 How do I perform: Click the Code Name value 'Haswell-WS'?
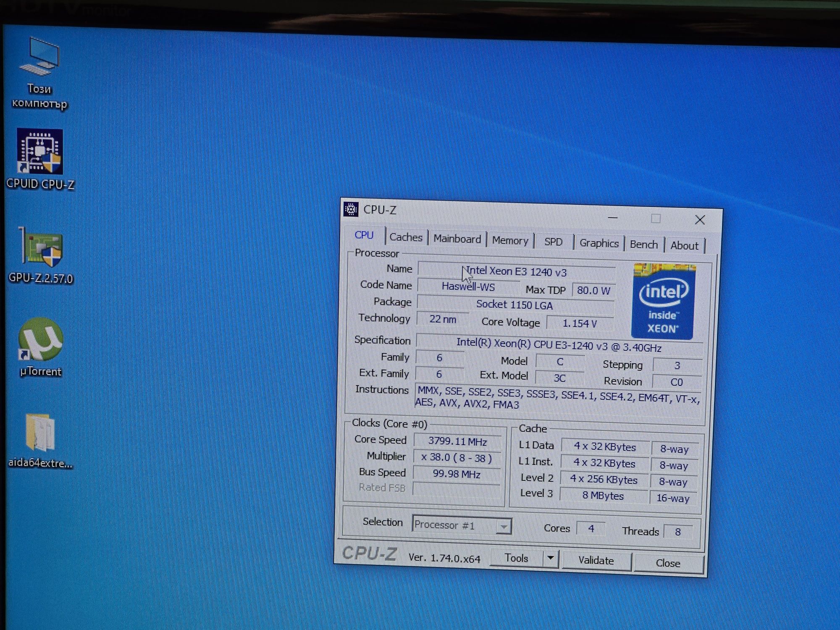[468, 287]
